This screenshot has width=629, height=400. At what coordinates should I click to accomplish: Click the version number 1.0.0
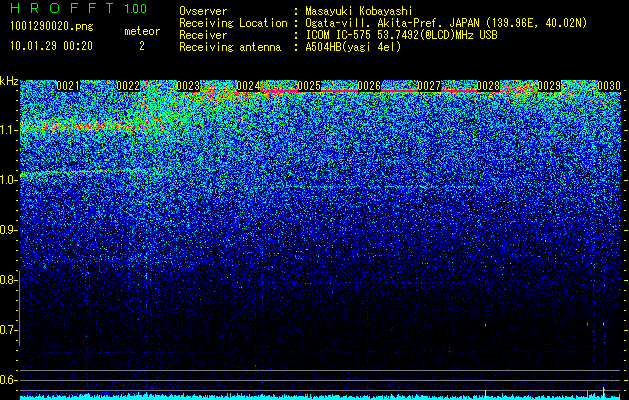click(x=136, y=9)
